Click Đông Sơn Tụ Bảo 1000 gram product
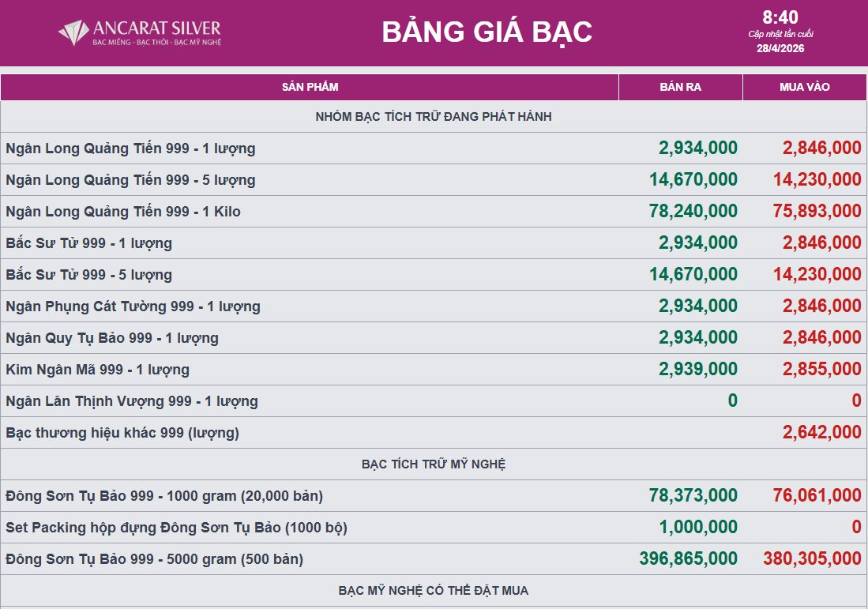This screenshot has height=609, width=868. pyautogui.click(x=163, y=496)
